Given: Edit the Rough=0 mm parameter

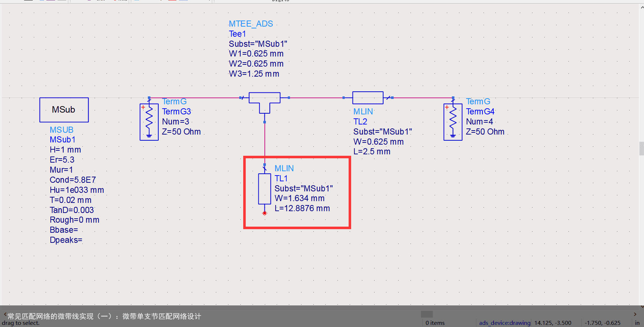Looking at the screenshot, I should [x=74, y=220].
